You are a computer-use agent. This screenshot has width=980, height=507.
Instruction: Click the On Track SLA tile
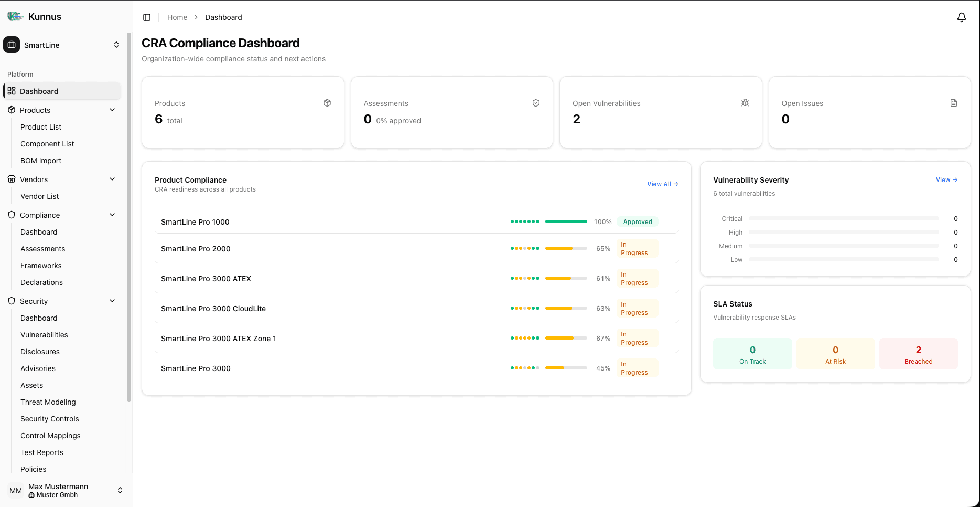[x=752, y=354]
